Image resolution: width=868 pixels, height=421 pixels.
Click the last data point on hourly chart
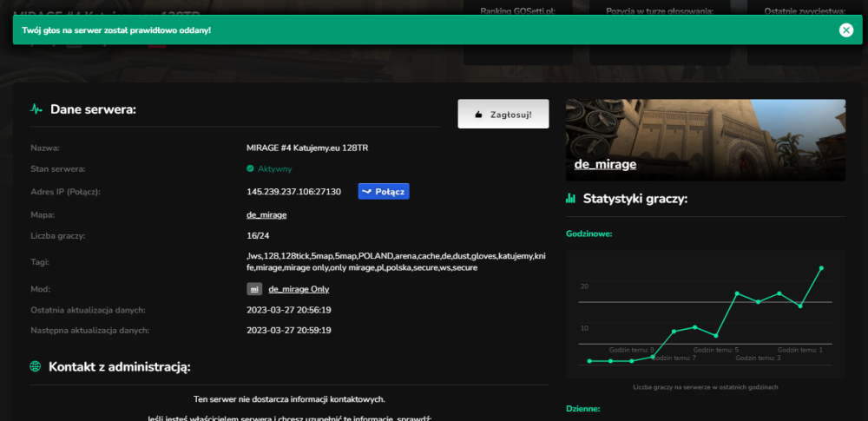point(821,268)
